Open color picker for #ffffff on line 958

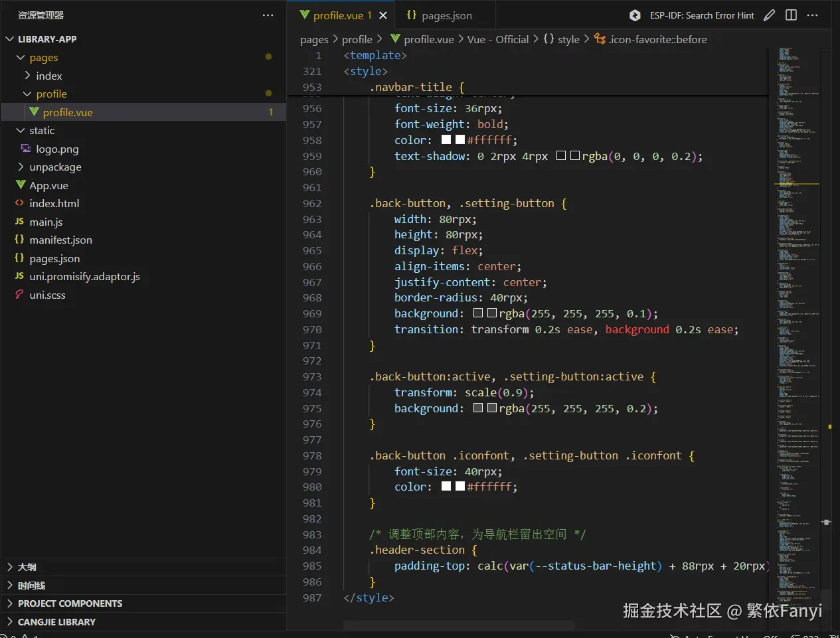[446, 139]
